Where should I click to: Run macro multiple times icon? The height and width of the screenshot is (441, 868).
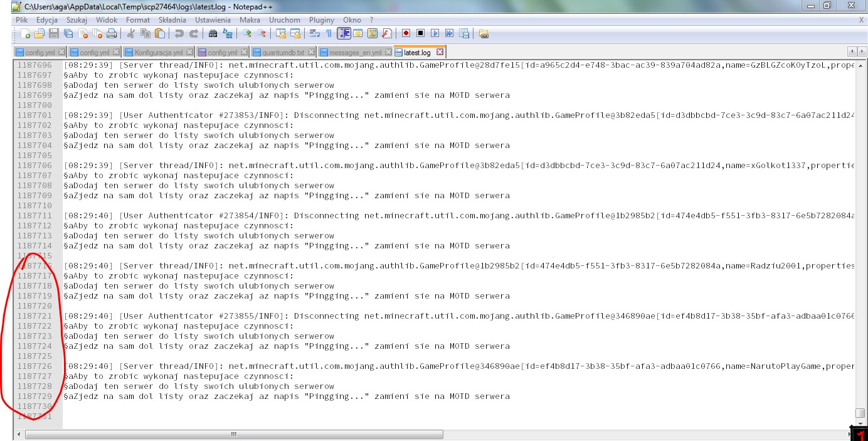coord(449,33)
